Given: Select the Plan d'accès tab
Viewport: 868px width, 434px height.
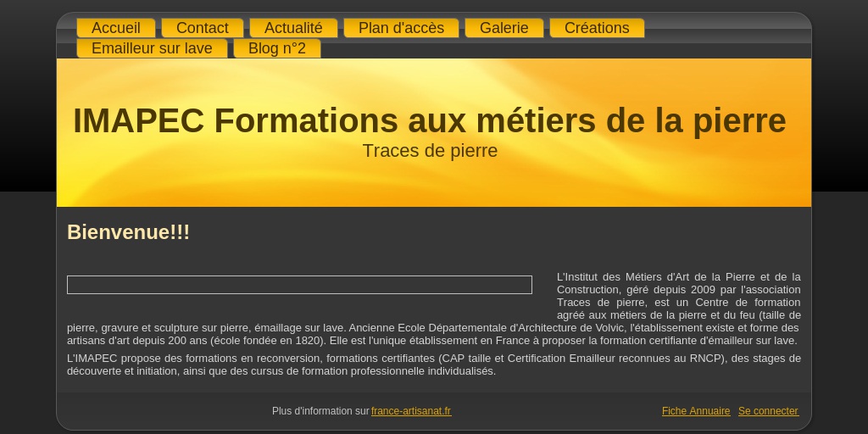Looking at the screenshot, I should (401, 28).
